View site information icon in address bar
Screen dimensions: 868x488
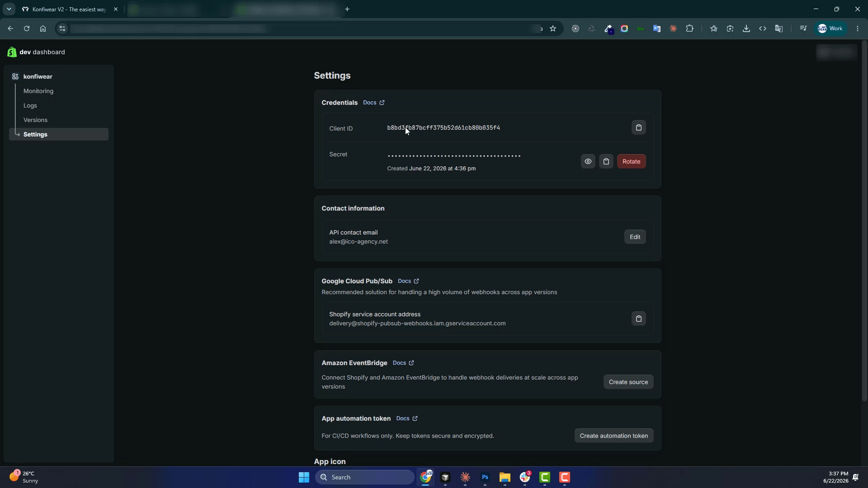(62, 28)
